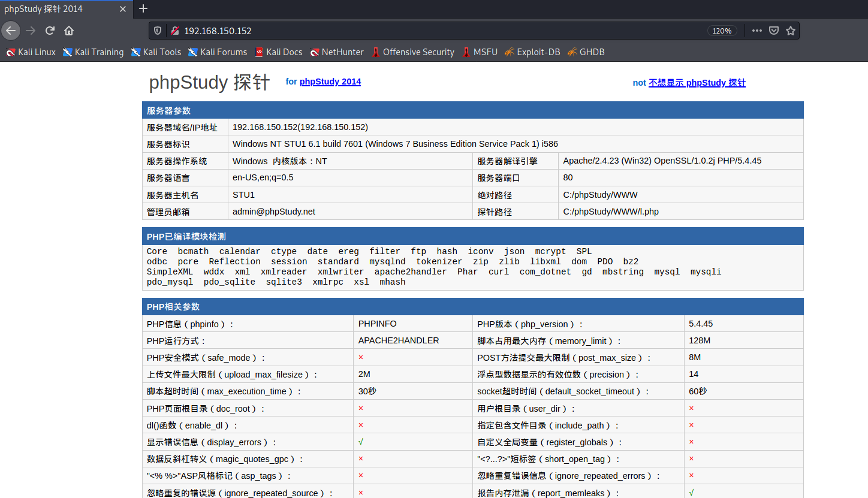868x498 pixels.
Task: Reset the 120% zoom level indicator
Action: (x=722, y=31)
